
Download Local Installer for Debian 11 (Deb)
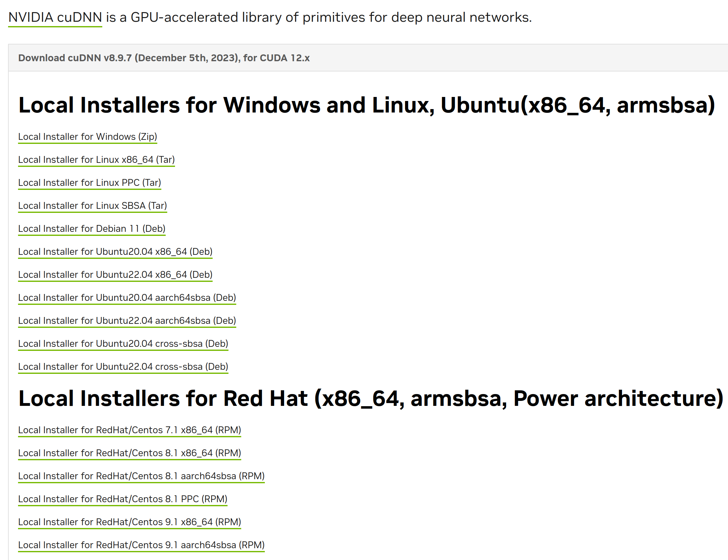92,229
